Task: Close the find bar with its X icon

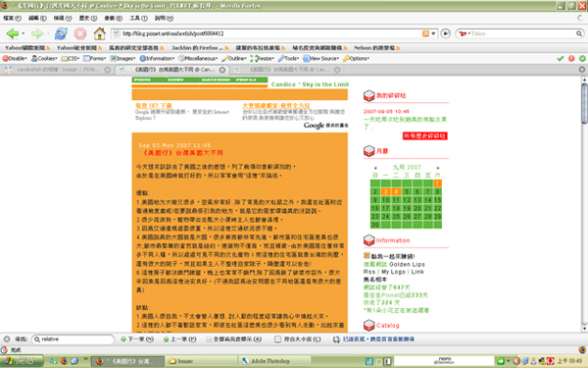Action: click(x=7, y=339)
